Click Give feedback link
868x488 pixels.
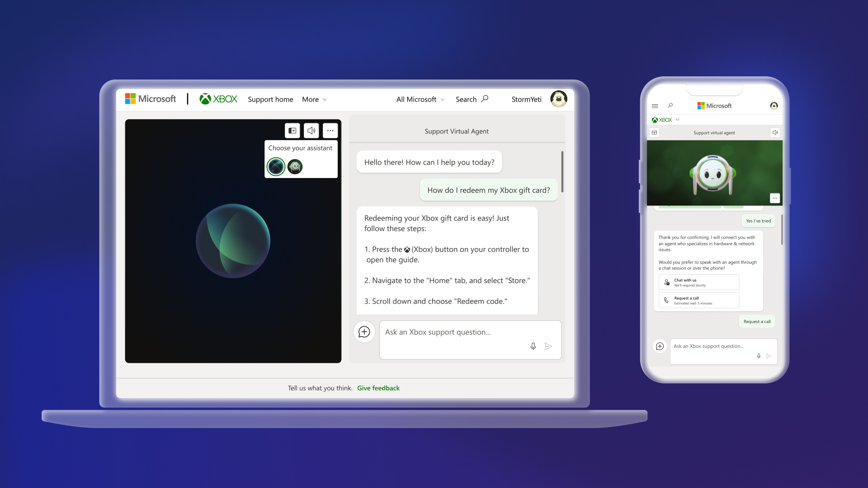pyautogui.click(x=378, y=388)
